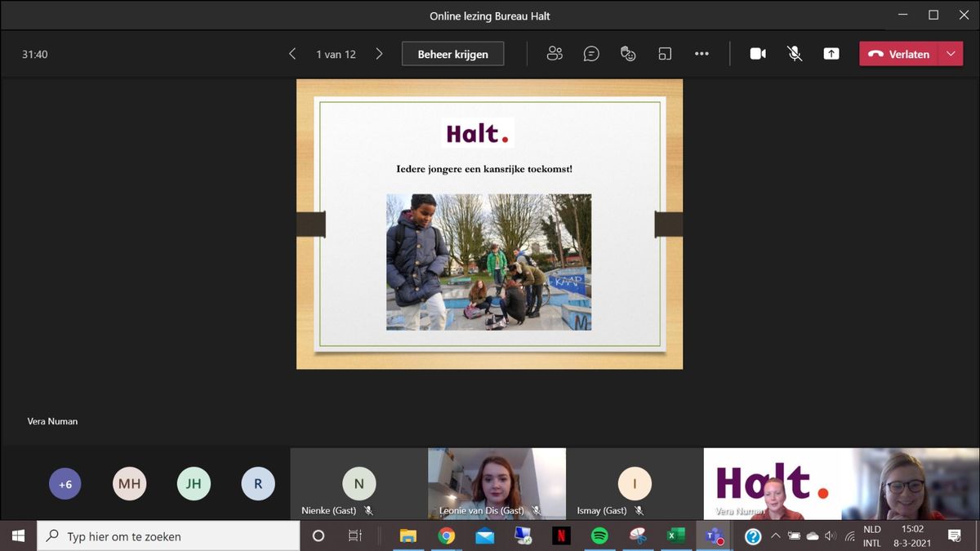Open the OneDrive cloud tray icon

tap(813, 535)
